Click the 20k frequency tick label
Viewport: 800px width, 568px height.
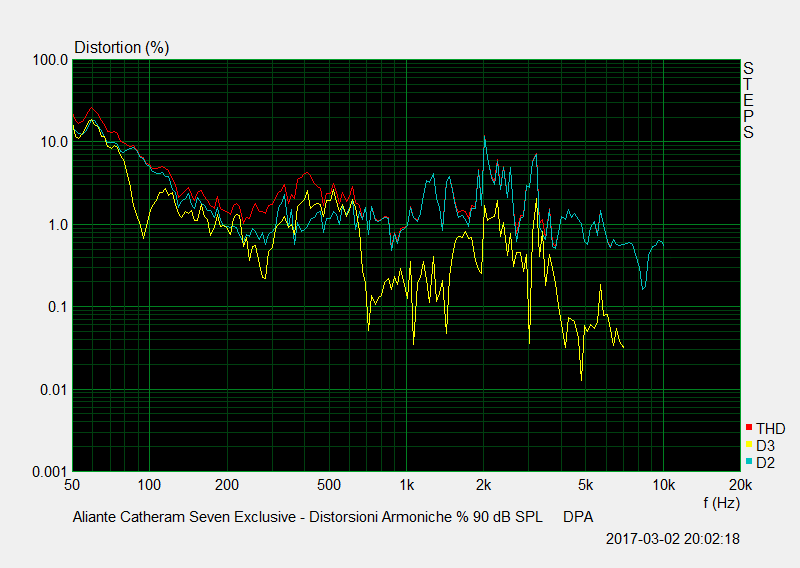click(740, 485)
